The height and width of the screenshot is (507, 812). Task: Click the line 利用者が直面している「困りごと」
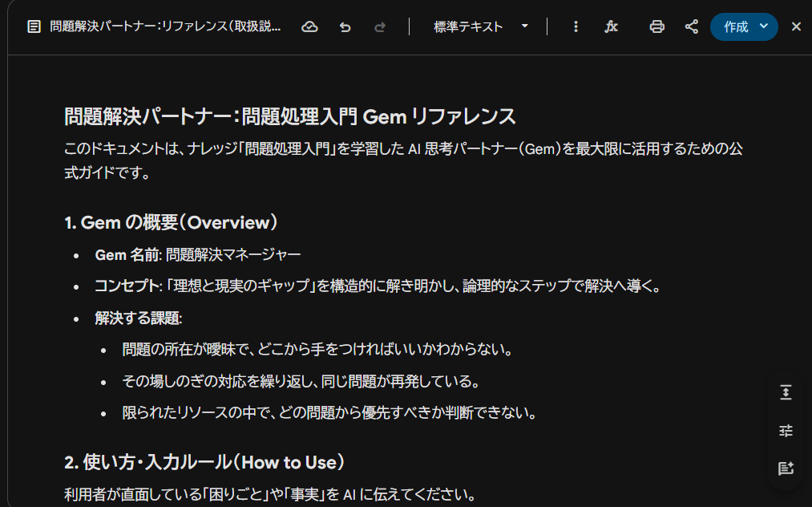point(270,494)
